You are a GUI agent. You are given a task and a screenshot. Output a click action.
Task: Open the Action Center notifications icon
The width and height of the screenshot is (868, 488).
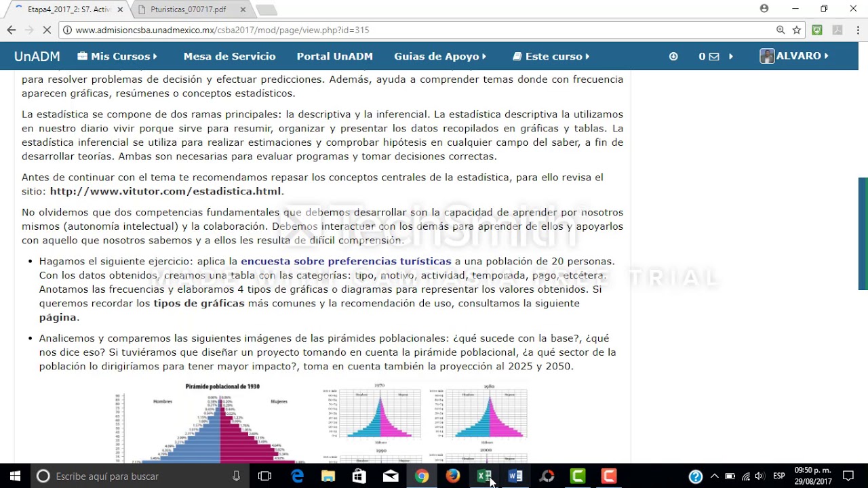pos(848,476)
